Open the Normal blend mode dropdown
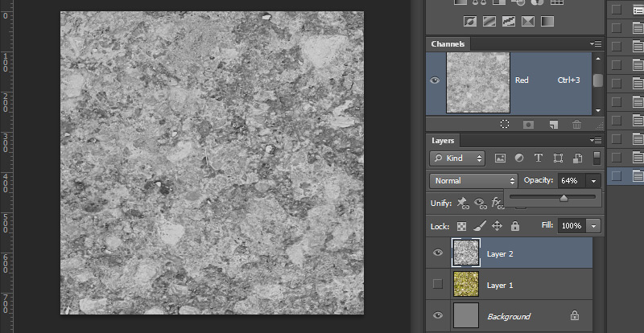The image size is (644, 333). (473, 181)
